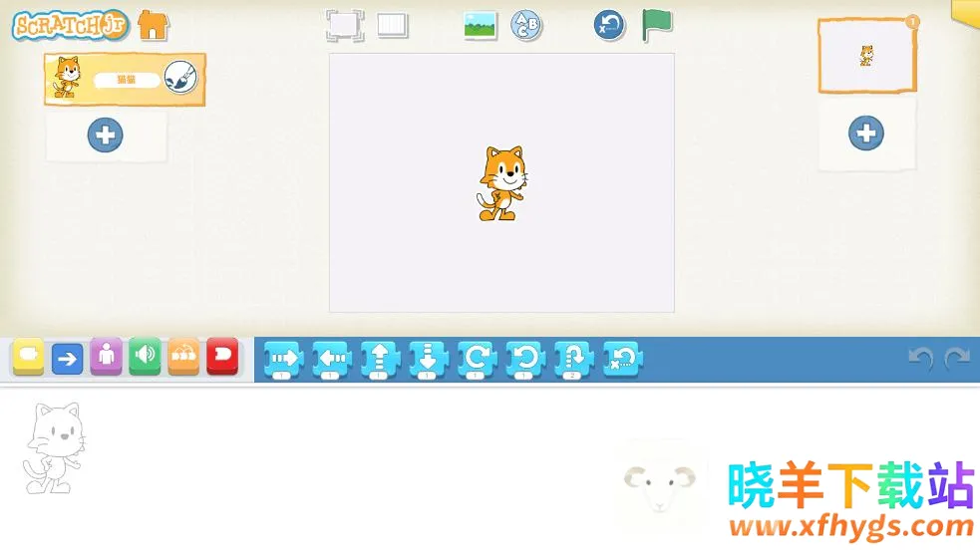Screen dimensions: 980x550
Task: Click the green flag to run the project
Action: tap(656, 25)
